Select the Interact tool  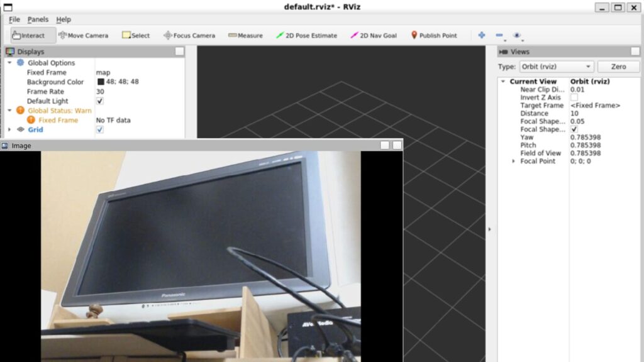(x=29, y=36)
